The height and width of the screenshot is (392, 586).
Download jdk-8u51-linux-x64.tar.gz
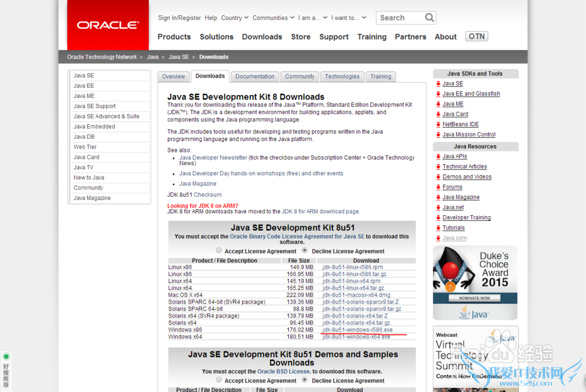click(353, 288)
